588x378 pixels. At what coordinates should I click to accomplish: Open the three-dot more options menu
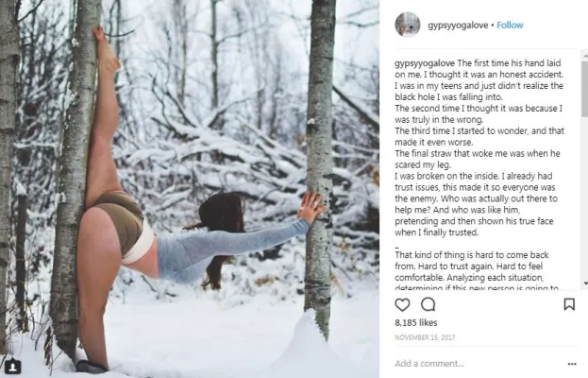572,364
